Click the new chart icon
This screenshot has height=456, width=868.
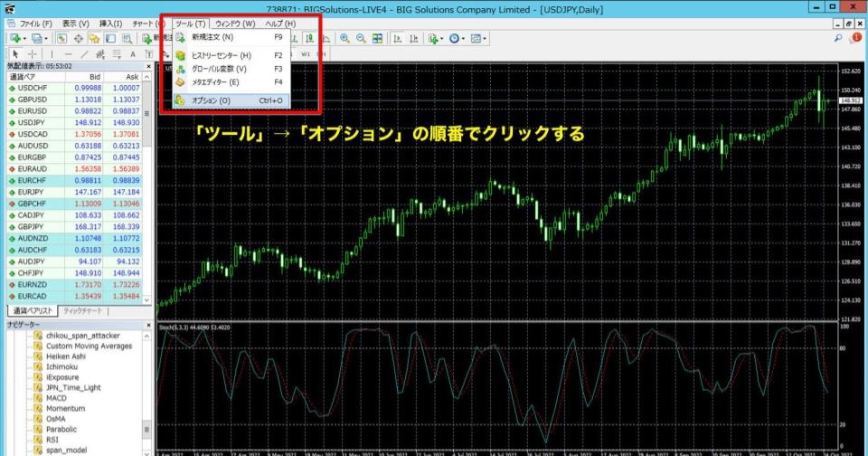point(15,39)
